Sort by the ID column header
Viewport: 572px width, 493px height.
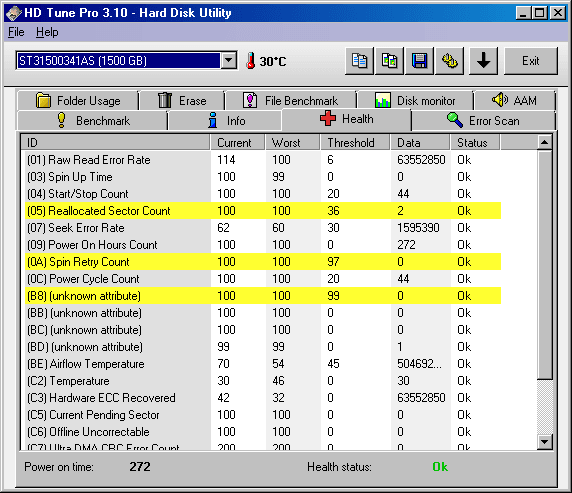click(115, 143)
